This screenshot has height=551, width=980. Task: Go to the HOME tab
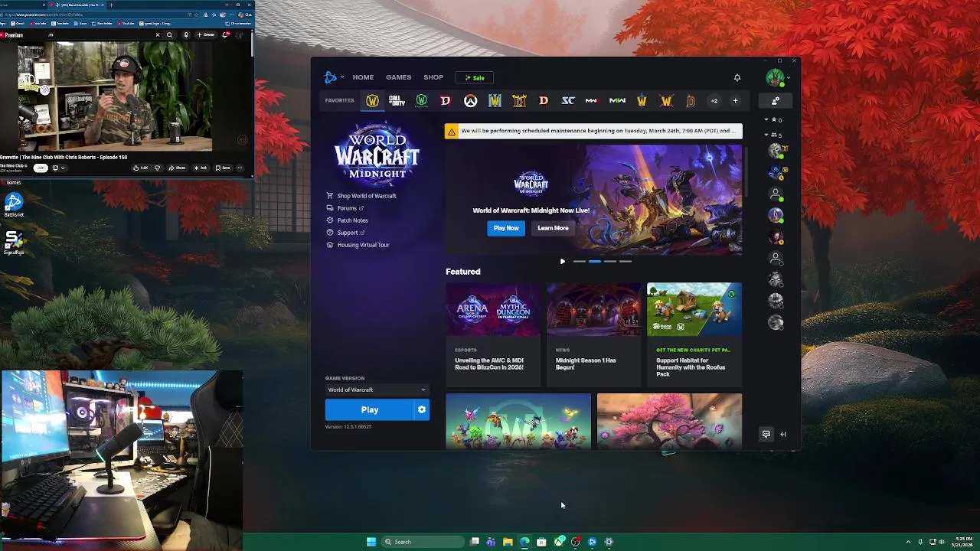click(x=363, y=77)
